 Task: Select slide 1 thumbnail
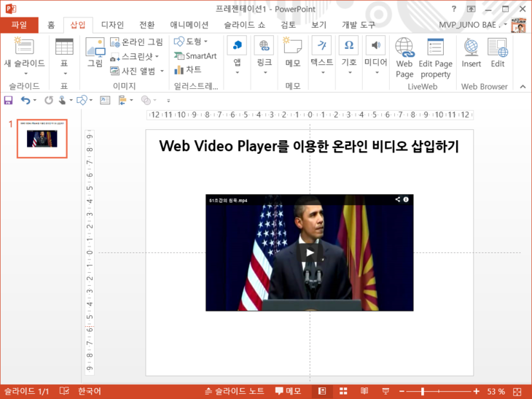click(x=42, y=139)
